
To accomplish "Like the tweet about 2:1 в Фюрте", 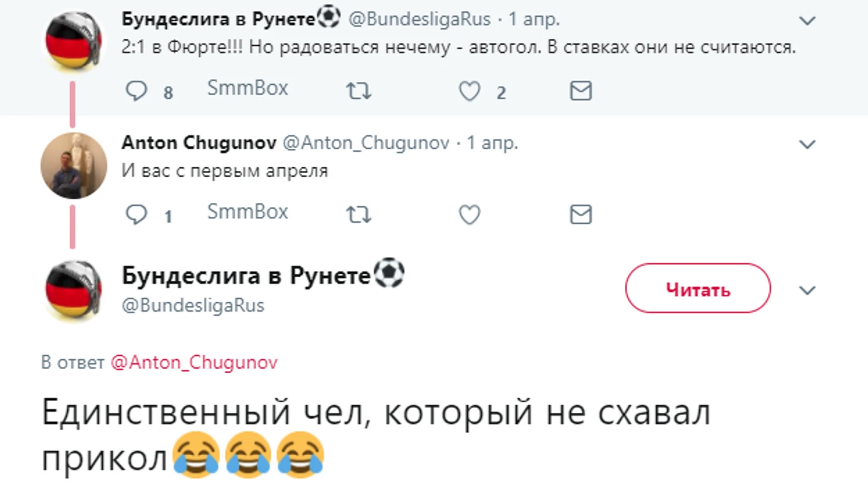I will pyautogui.click(x=469, y=91).
